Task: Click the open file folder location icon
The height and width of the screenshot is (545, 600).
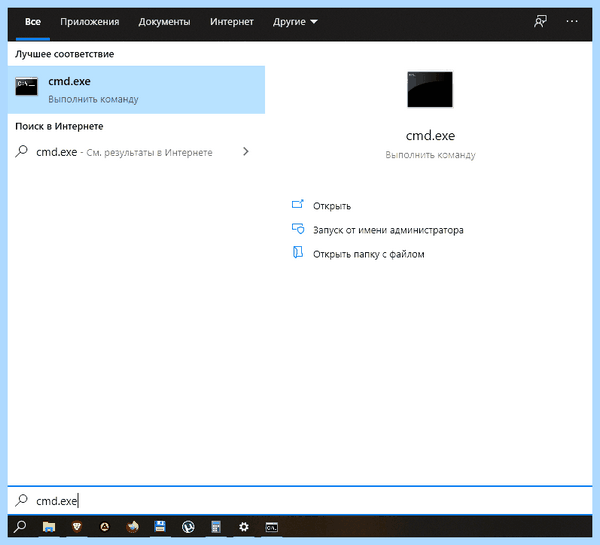Action: pos(298,253)
